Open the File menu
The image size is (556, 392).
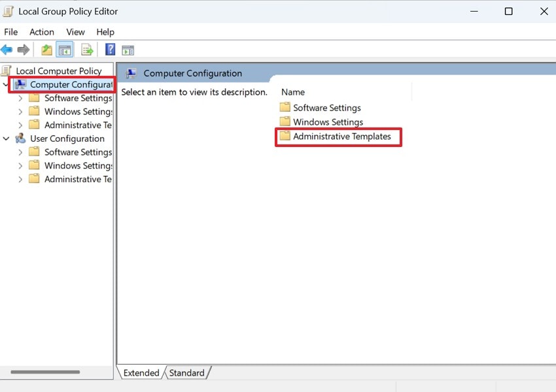(x=11, y=32)
